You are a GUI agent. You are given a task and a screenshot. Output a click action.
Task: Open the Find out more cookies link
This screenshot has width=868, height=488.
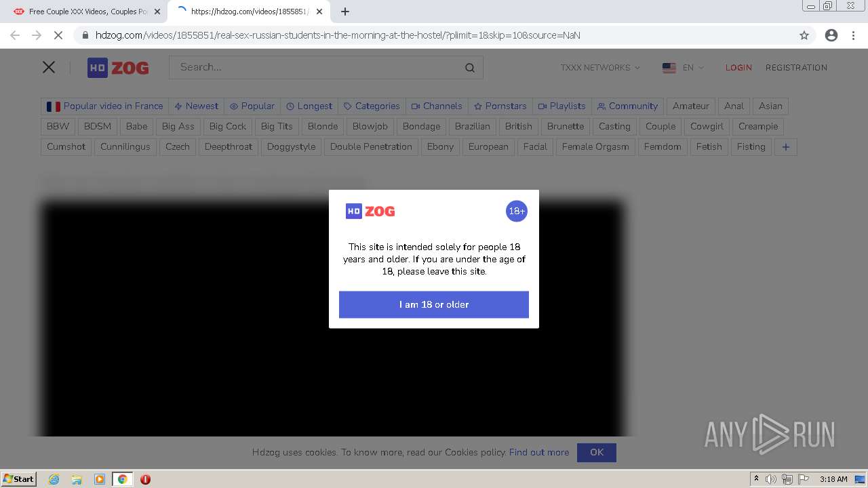[539, 453]
